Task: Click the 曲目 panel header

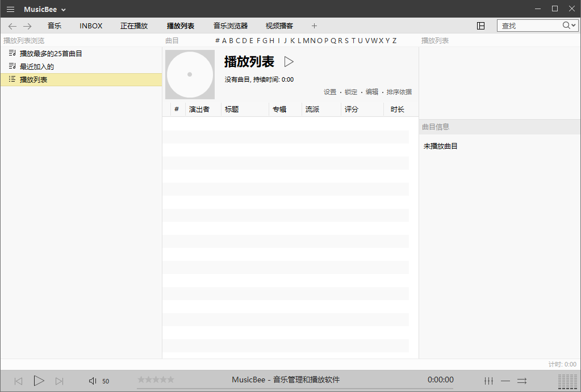Action: (172, 41)
